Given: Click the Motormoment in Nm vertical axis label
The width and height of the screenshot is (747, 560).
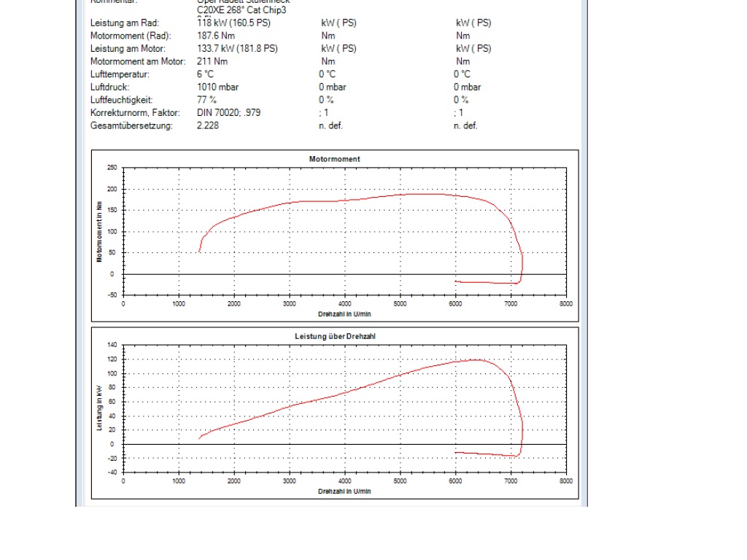Looking at the screenshot, I should (x=99, y=230).
